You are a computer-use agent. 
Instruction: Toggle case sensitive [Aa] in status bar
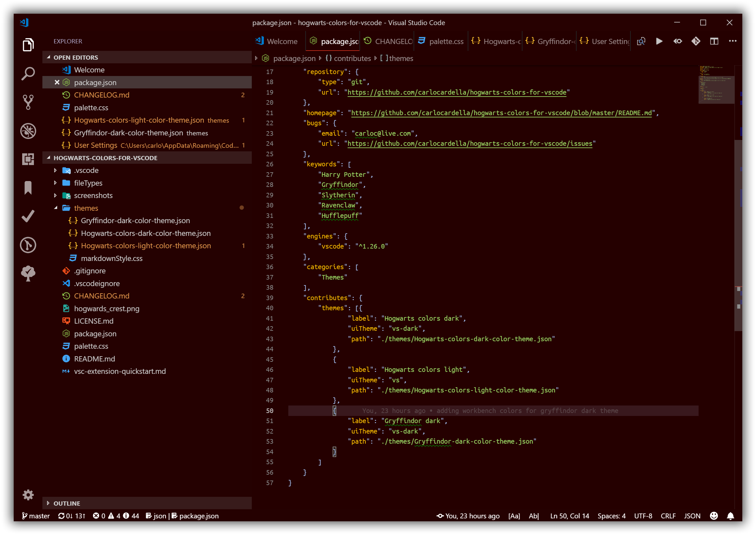(x=514, y=516)
